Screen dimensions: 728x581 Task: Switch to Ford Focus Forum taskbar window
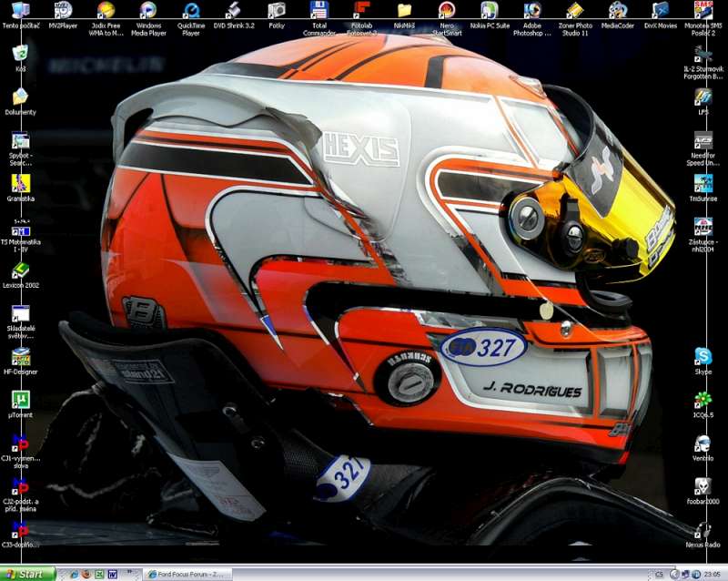pyautogui.click(x=187, y=574)
